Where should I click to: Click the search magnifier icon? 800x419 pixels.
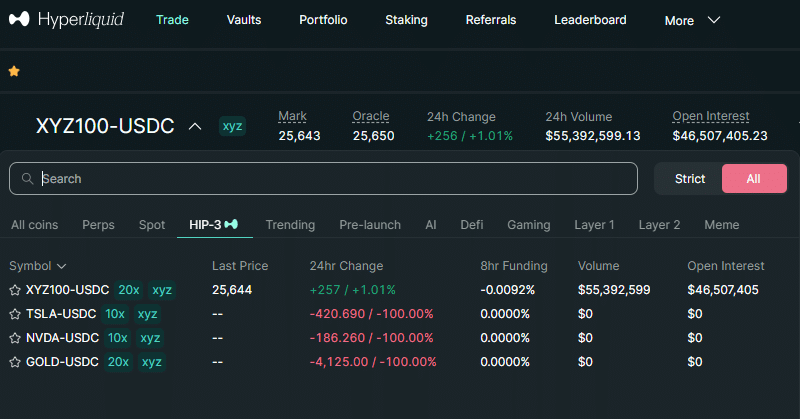coord(26,179)
